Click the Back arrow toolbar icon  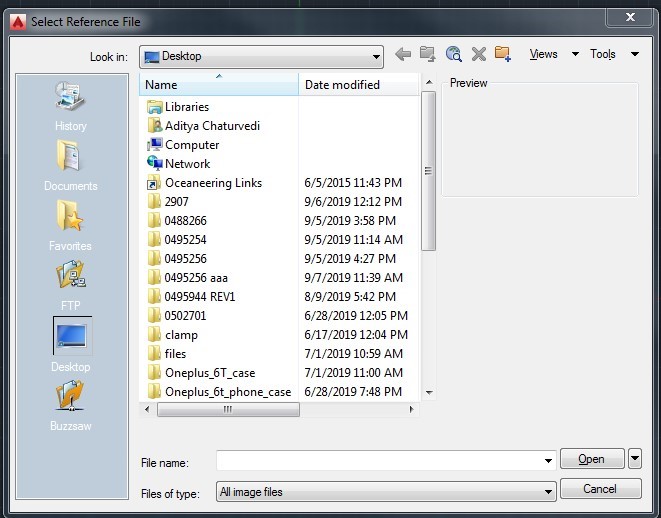tap(403, 54)
